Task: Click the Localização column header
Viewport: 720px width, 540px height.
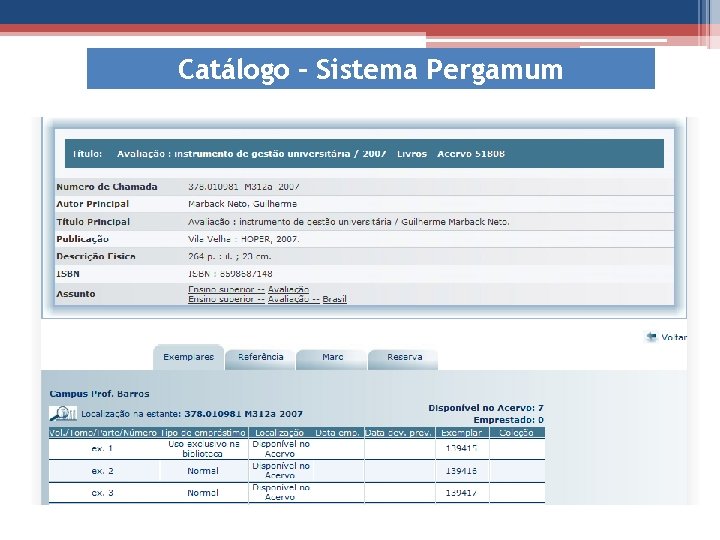Action: pyautogui.click(x=279, y=433)
